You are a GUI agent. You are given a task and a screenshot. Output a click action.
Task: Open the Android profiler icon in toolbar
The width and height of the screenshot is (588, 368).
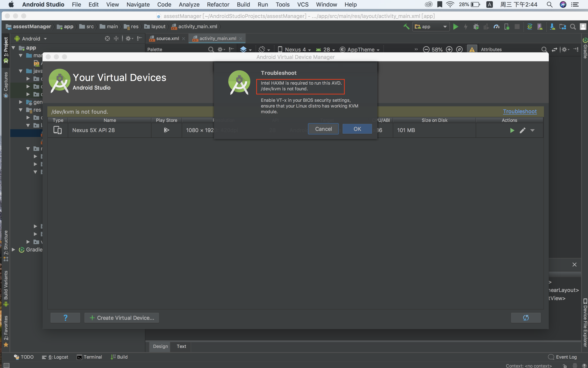tap(496, 27)
